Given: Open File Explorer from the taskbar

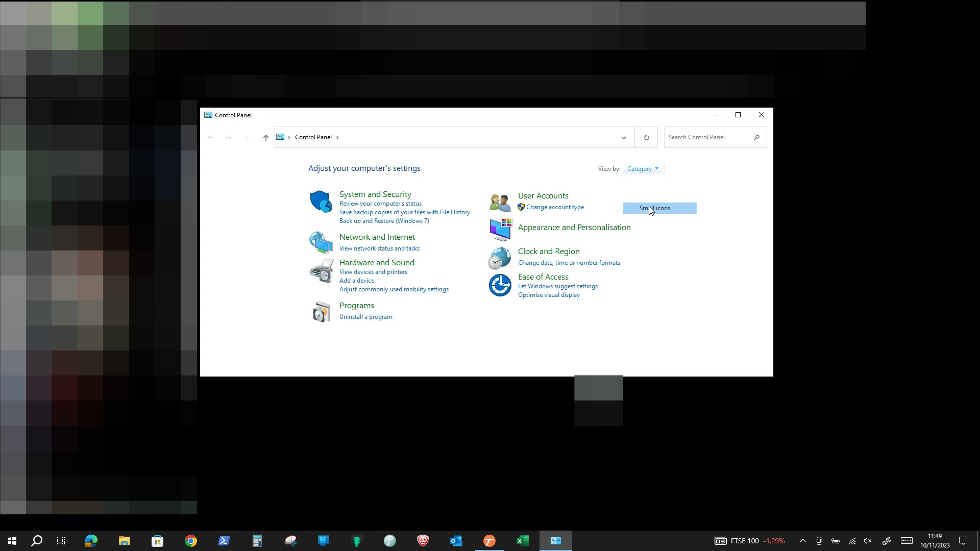Looking at the screenshot, I should click(x=125, y=541).
